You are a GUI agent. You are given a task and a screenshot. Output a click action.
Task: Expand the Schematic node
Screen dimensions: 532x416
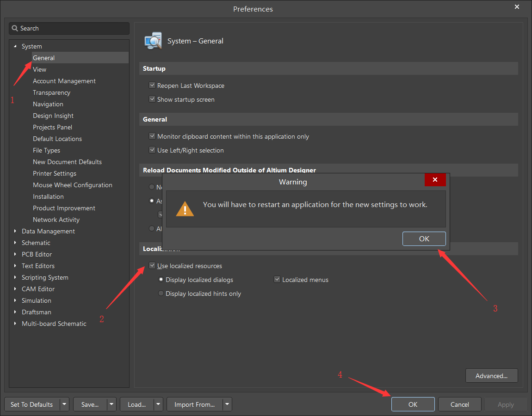point(15,242)
